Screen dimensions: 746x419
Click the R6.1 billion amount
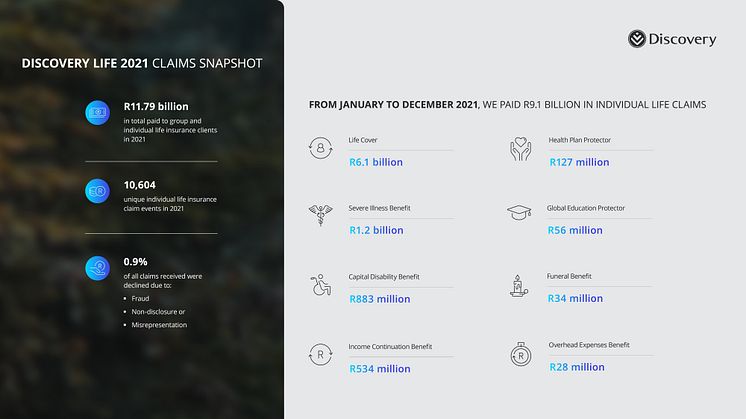click(x=376, y=161)
